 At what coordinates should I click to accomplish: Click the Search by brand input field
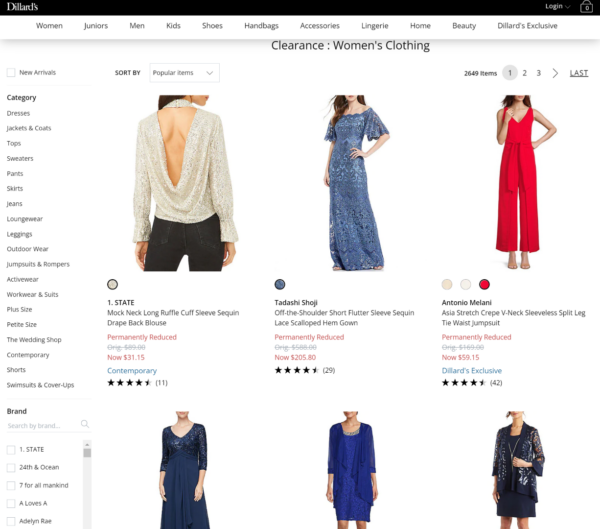tap(43, 426)
